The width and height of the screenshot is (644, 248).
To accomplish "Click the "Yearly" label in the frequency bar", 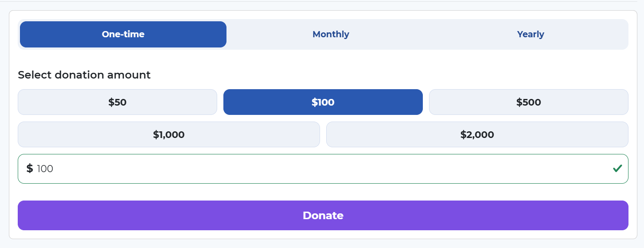I will (x=530, y=34).
